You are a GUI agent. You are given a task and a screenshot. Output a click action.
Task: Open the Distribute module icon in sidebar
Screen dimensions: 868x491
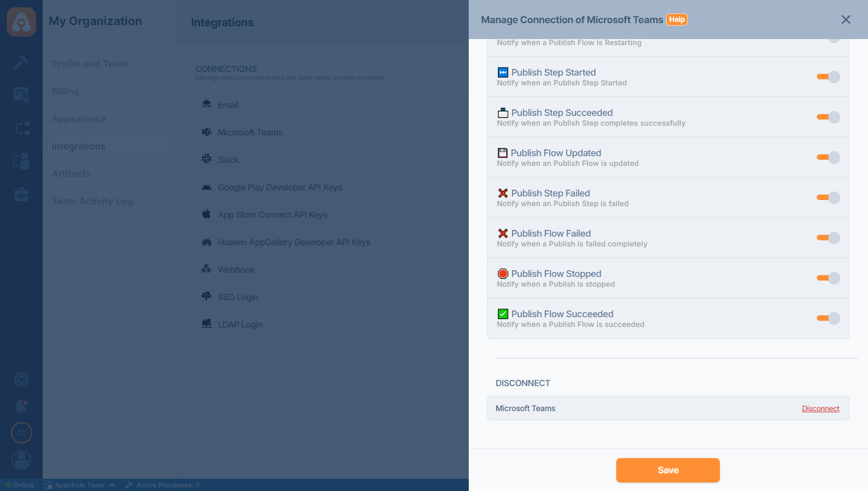[x=21, y=128]
